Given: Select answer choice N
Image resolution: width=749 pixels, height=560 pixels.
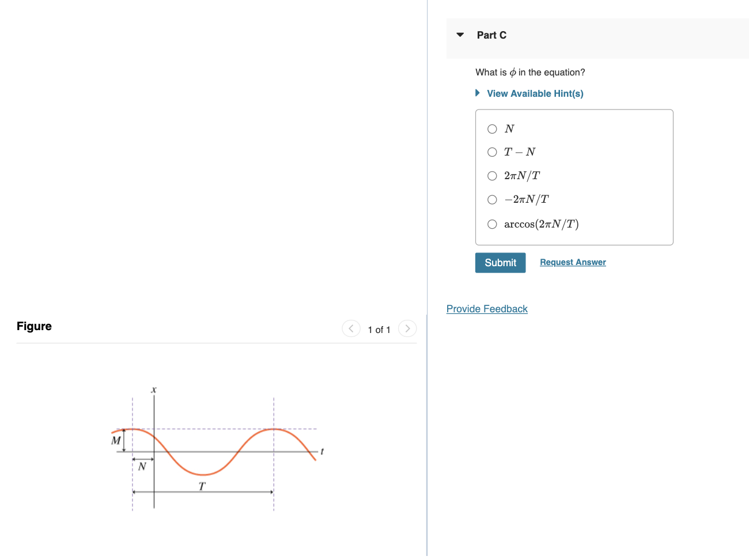Looking at the screenshot, I should (492, 128).
